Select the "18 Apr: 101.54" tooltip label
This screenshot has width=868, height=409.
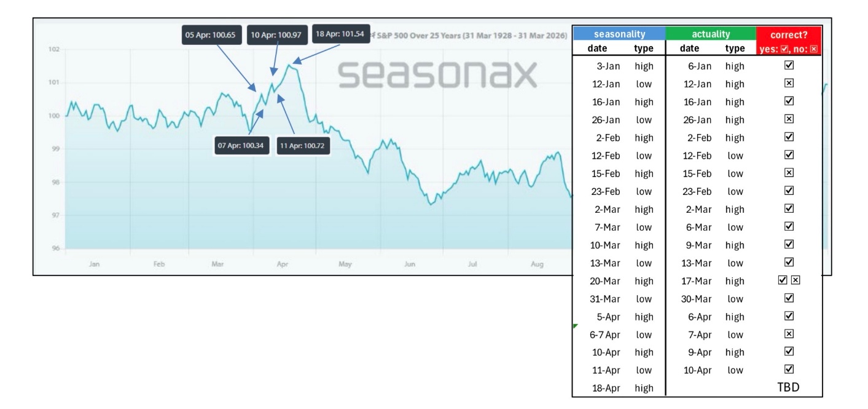click(x=340, y=34)
